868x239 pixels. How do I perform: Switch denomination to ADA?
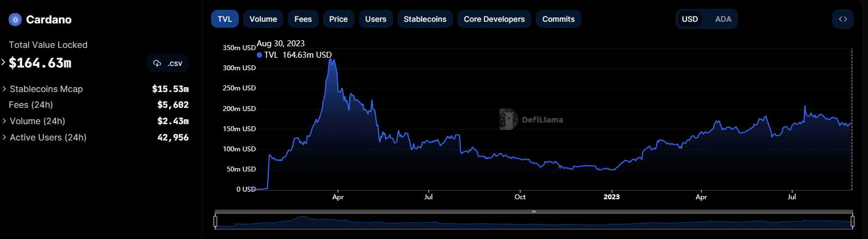[723, 19]
